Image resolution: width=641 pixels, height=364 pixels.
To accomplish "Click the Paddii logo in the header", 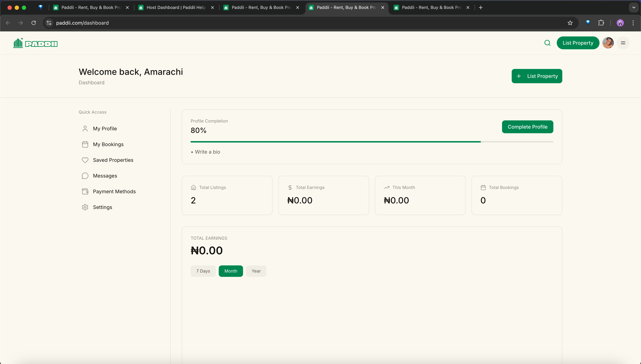I will pyautogui.click(x=35, y=43).
